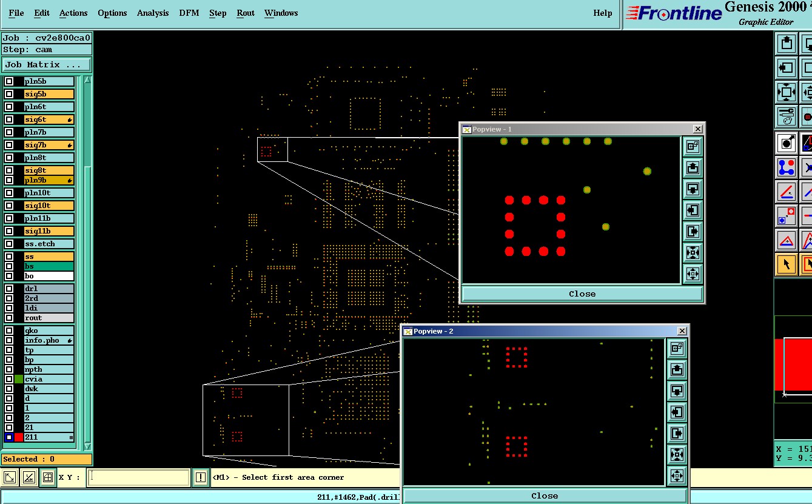Click into the X Y coordinate input field
The width and height of the screenshot is (812, 504).
click(x=138, y=477)
